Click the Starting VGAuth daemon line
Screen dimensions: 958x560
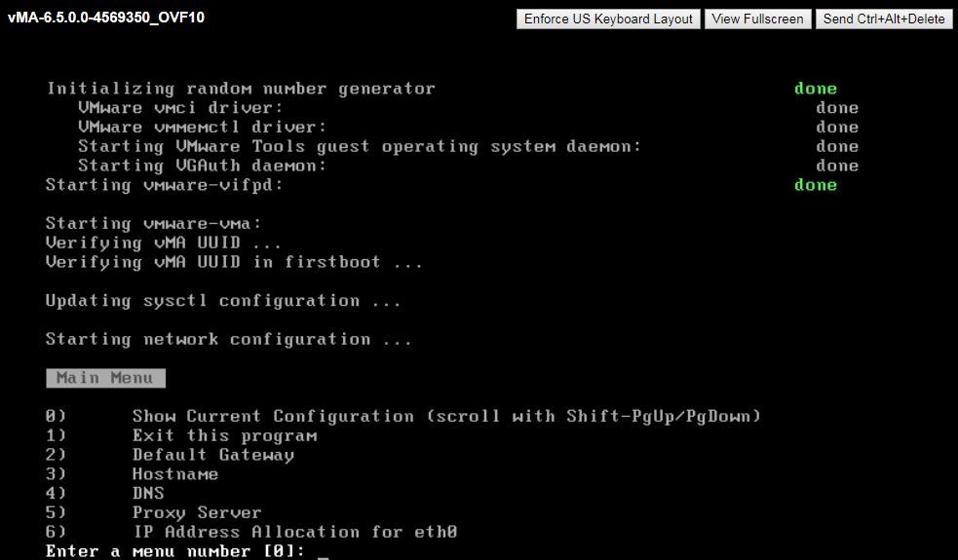tap(203, 167)
